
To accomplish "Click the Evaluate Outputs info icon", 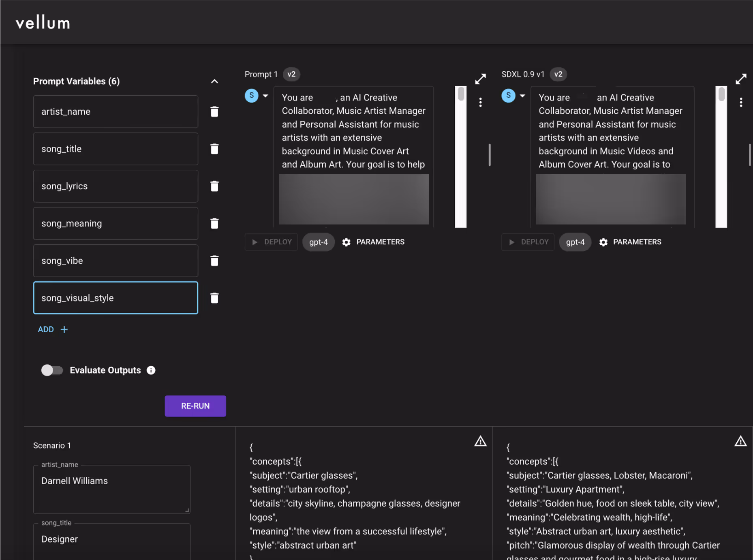I will [151, 370].
